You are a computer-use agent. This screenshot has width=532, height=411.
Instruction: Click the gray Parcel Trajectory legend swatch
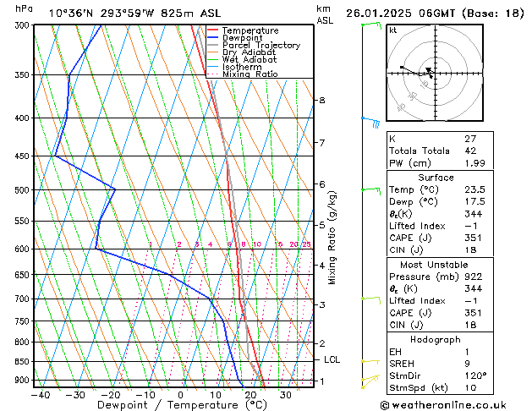[213, 45]
